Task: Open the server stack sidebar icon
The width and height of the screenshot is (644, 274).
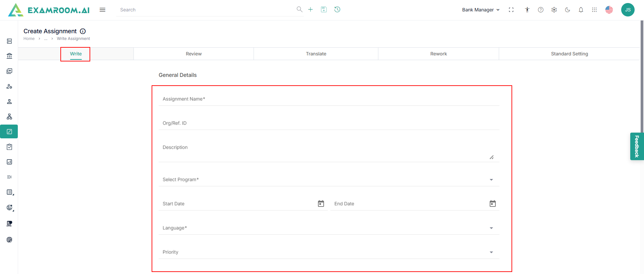Action: (9, 41)
